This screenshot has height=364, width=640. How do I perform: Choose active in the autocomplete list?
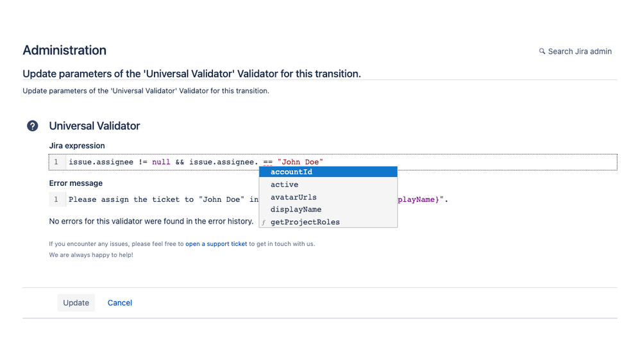tap(328, 185)
